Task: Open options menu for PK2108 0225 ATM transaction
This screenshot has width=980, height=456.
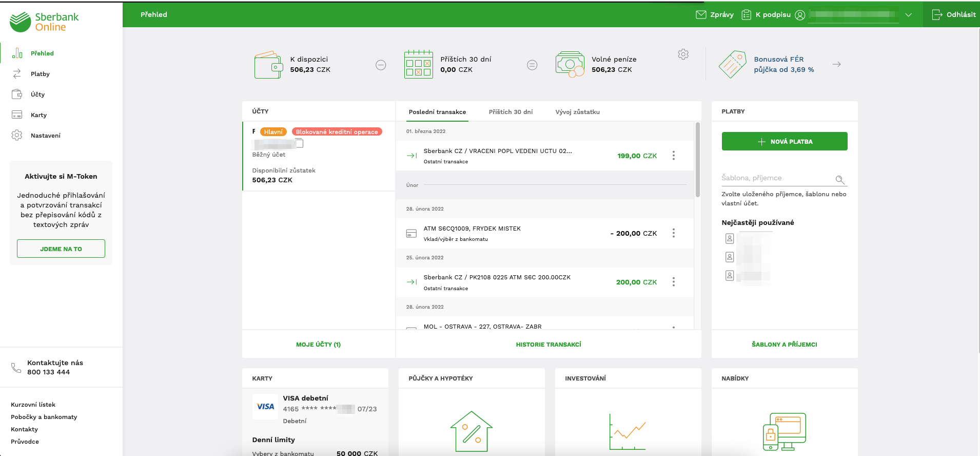Action: [x=673, y=282]
